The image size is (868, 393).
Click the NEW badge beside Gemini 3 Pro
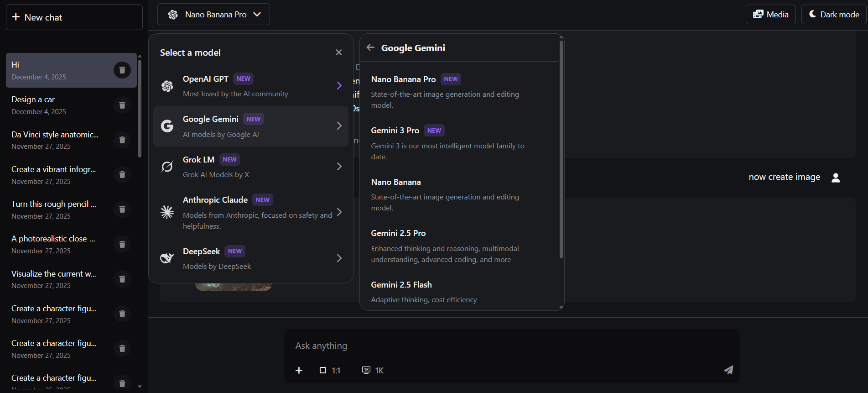click(434, 131)
